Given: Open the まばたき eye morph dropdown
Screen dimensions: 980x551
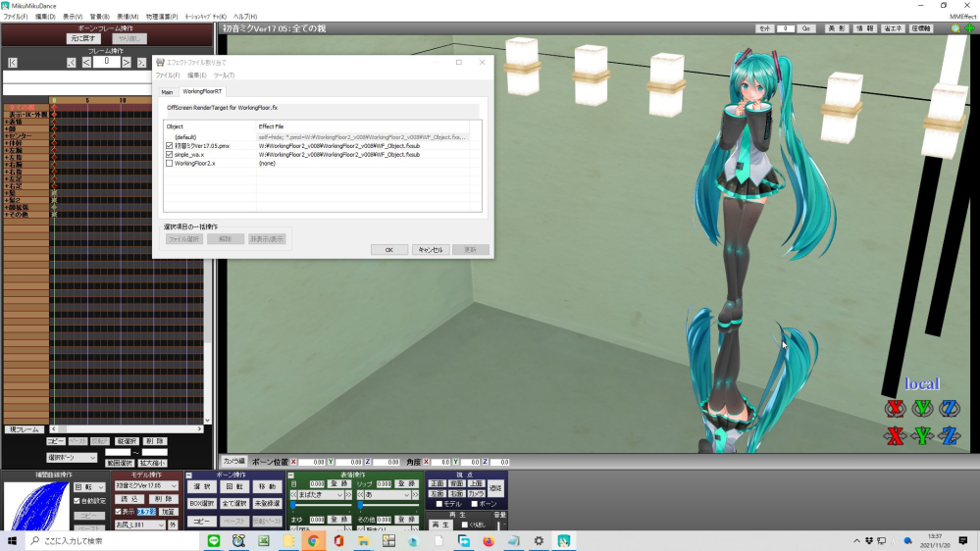Looking at the screenshot, I should [321, 495].
